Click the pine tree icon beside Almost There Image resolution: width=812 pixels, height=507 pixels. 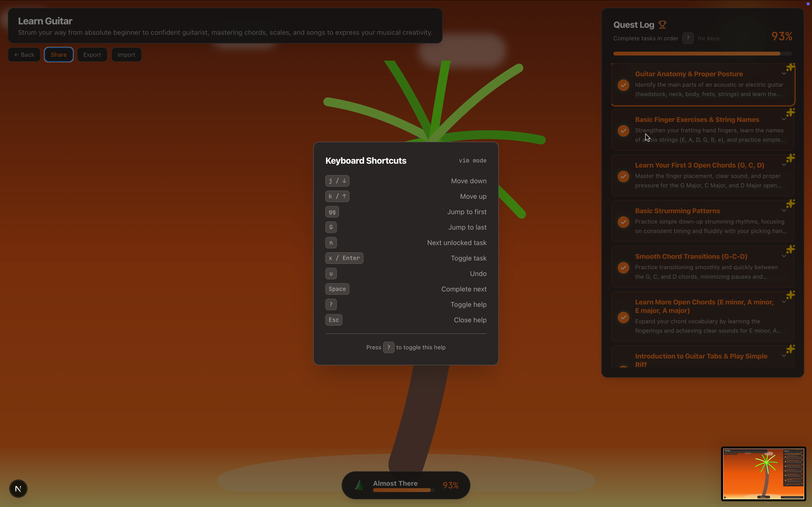(x=359, y=485)
